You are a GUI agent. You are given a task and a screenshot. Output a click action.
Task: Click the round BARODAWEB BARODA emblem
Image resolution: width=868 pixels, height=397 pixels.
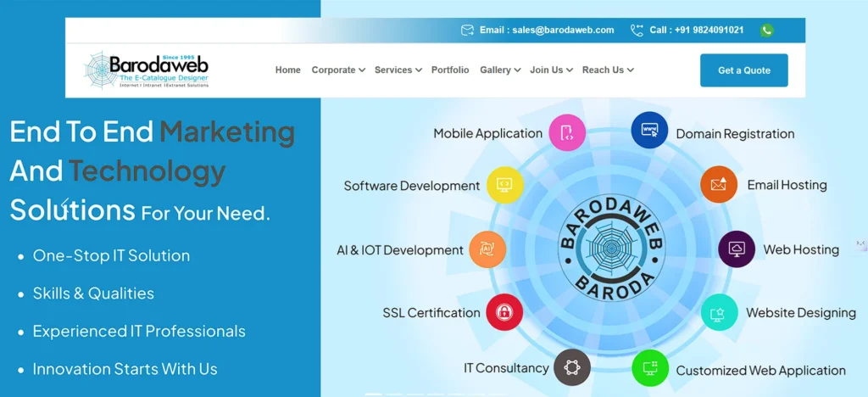[x=612, y=248]
